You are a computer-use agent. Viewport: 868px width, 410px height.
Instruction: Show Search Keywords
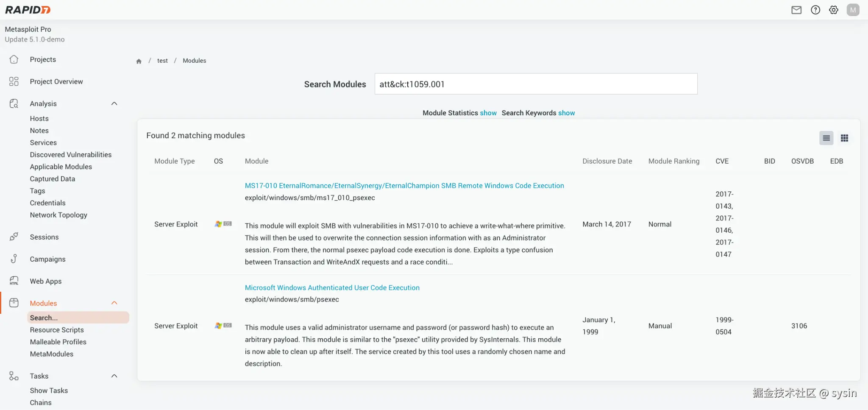tap(567, 113)
